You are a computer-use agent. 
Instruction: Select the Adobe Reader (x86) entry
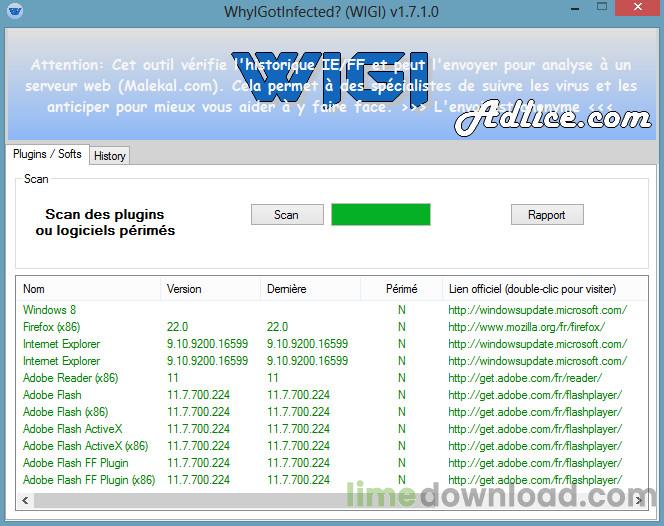[x=71, y=378]
